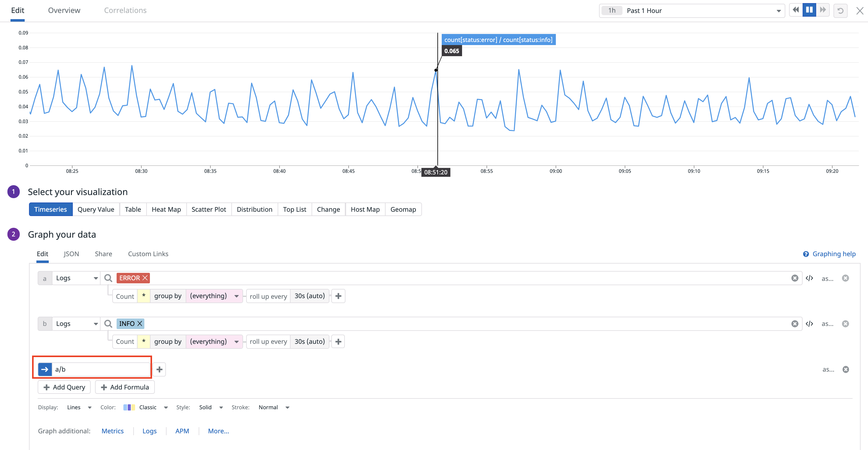
Task: Choose Table visualization
Action: pos(133,209)
